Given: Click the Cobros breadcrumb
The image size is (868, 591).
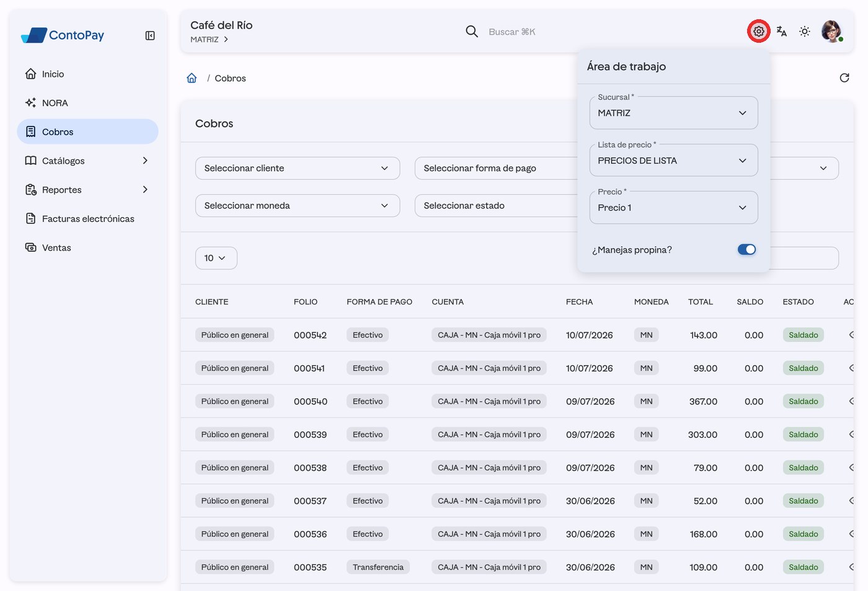Looking at the screenshot, I should [230, 78].
